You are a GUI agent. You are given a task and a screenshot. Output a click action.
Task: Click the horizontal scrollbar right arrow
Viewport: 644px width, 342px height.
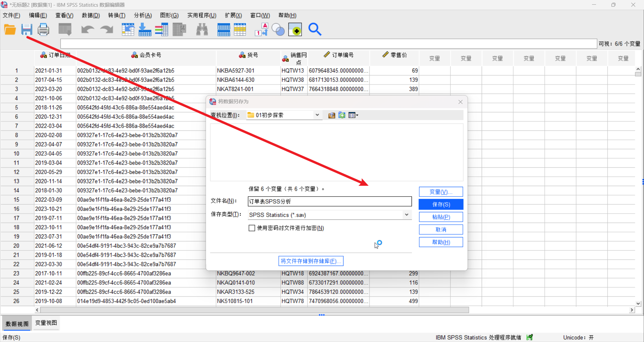[632, 310]
